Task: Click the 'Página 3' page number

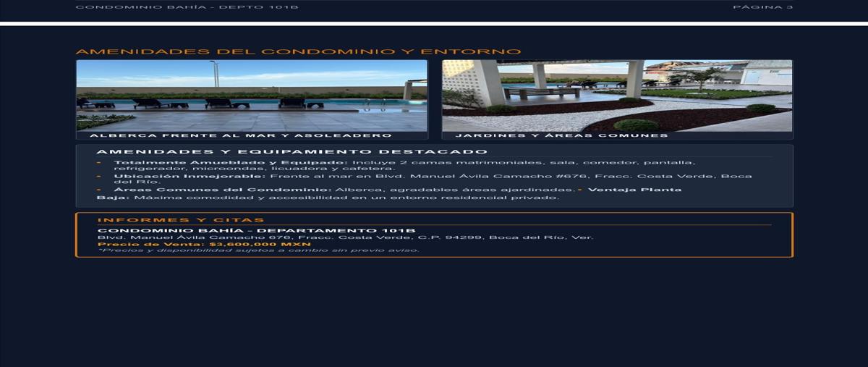Action: (x=762, y=7)
